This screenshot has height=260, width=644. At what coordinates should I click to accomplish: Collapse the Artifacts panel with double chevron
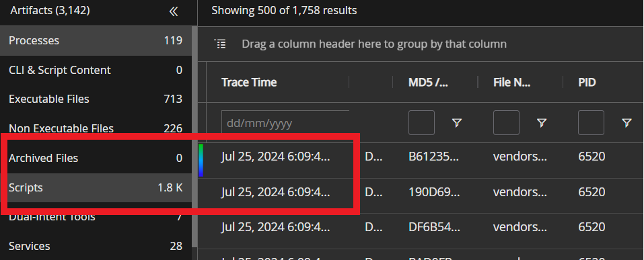pos(174,11)
